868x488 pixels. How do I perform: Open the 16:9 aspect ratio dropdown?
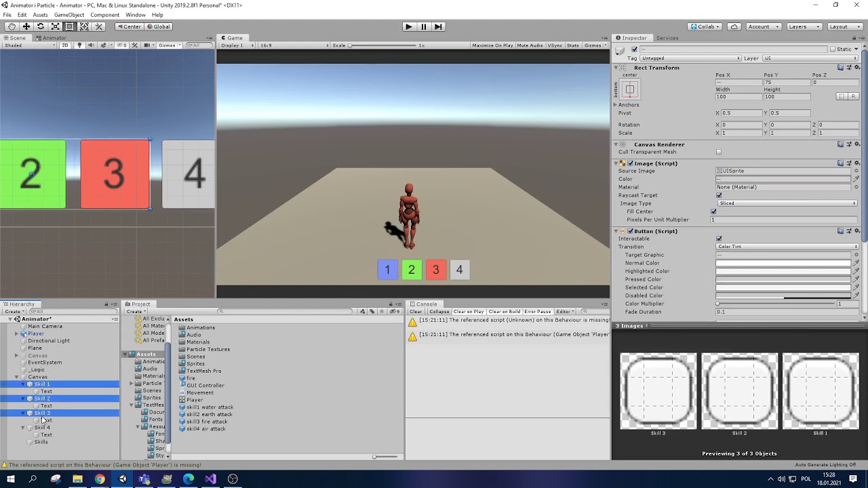coord(294,45)
